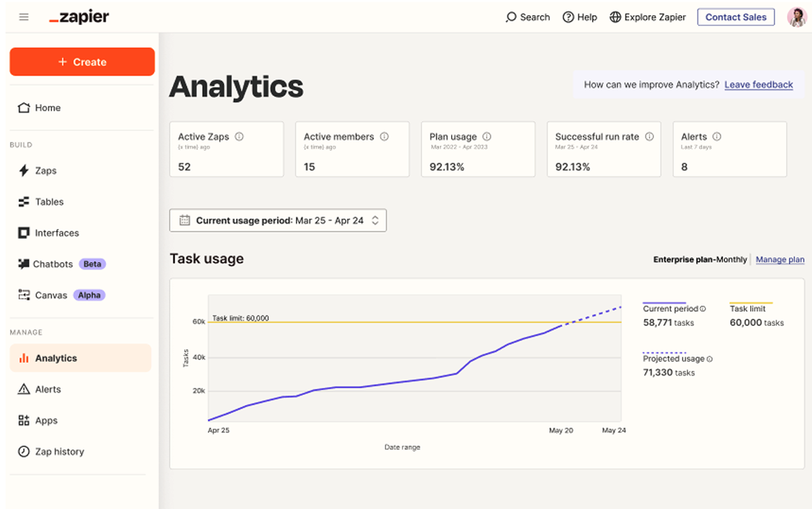Screen dimensions: 812x509
Task: Click the 60,000 tasks limit value
Action: click(x=757, y=322)
